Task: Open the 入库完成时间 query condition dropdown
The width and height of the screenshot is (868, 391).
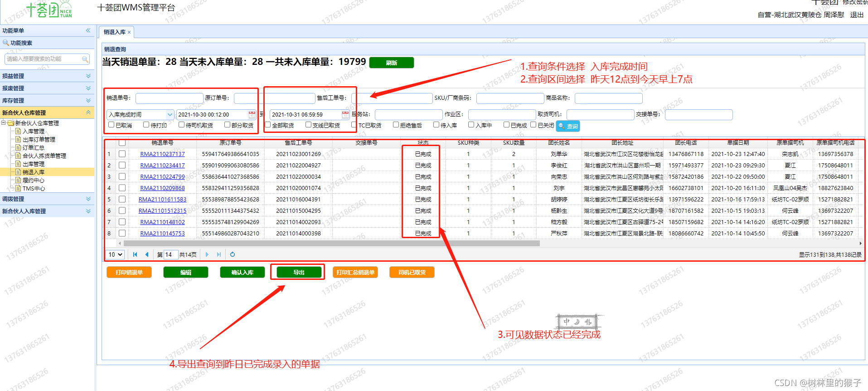Action: [170, 115]
